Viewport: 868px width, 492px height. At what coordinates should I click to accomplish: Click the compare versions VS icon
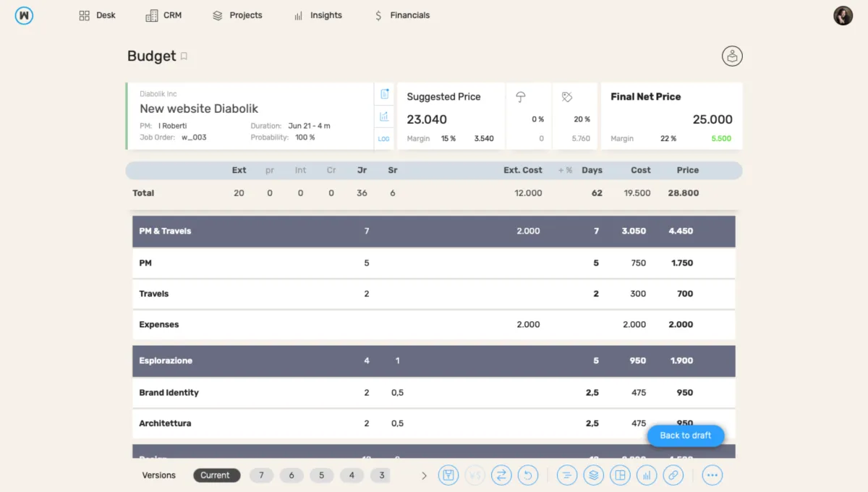point(475,475)
